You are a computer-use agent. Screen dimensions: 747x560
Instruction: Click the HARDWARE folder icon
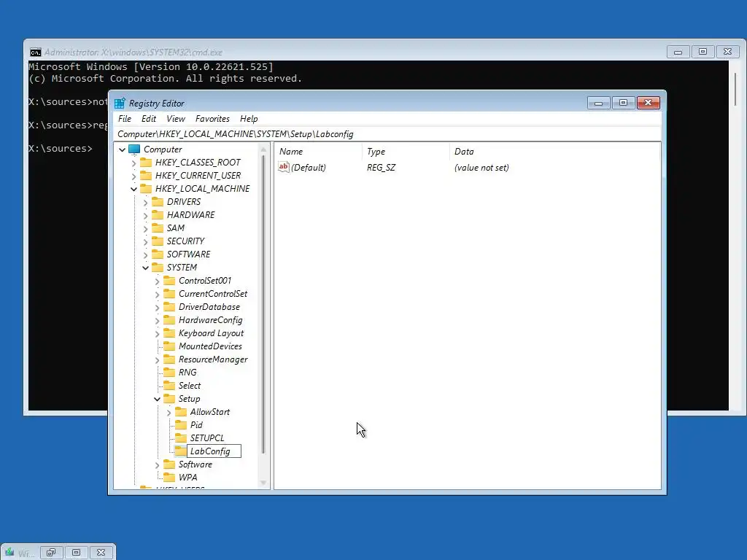(x=158, y=215)
